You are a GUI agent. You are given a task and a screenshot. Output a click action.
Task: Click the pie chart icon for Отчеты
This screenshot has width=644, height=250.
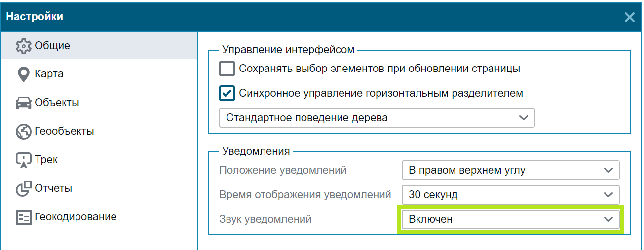pos(24,189)
